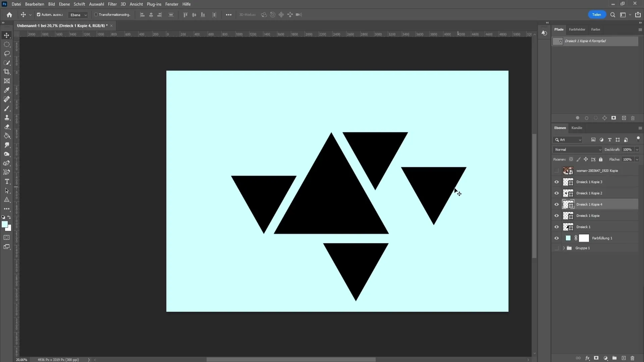
Task: Click the Teilen button
Action: (x=596, y=15)
